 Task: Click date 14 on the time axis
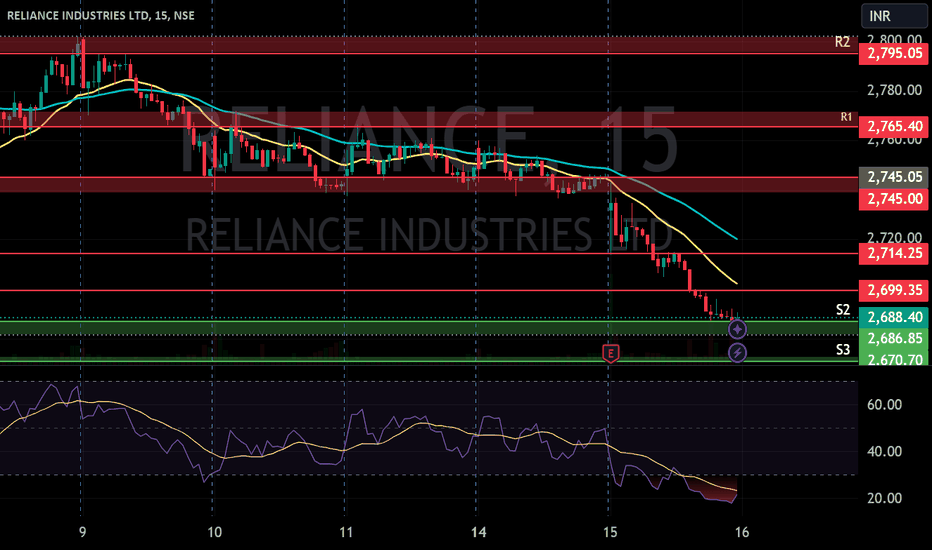click(478, 532)
